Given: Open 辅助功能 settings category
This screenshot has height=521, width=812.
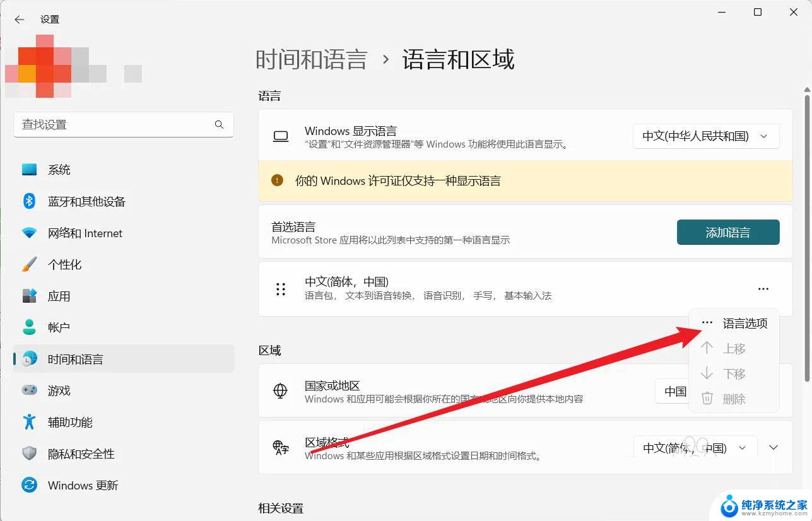Looking at the screenshot, I should pyautogui.click(x=124, y=422).
